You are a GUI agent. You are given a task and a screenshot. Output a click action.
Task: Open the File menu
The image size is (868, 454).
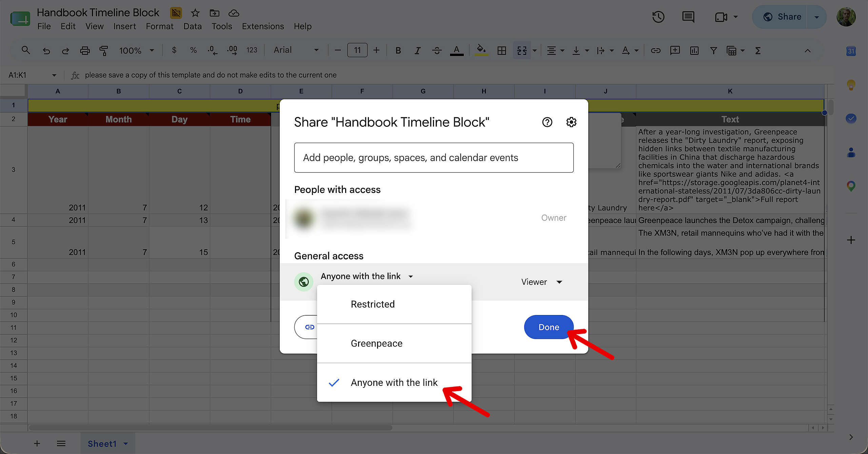pyautogui.click(x=44, y=26)
